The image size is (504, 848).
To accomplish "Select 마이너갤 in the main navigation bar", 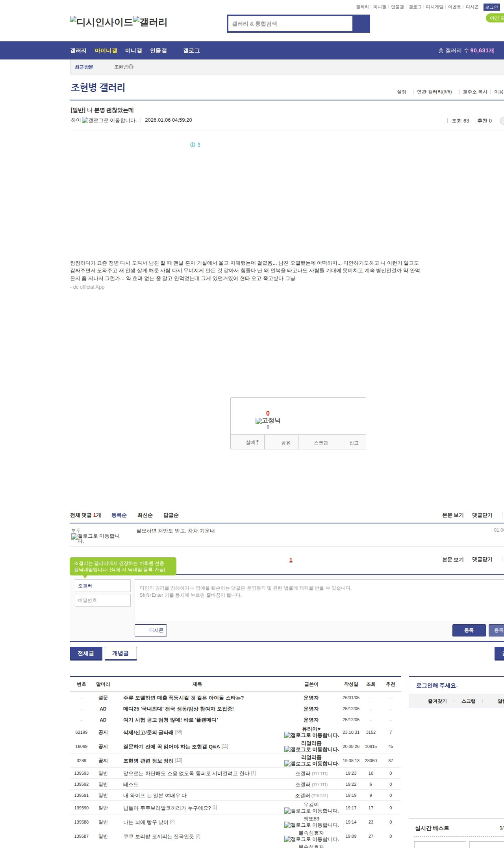I will click(106, 51).
